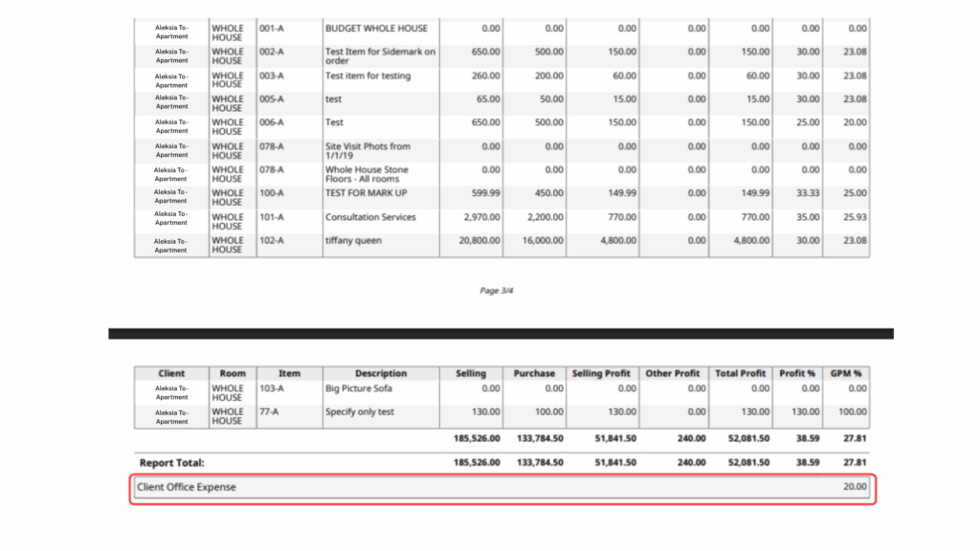Click the Purchase column header
The image size is (980, 551).
click(534, 373)
